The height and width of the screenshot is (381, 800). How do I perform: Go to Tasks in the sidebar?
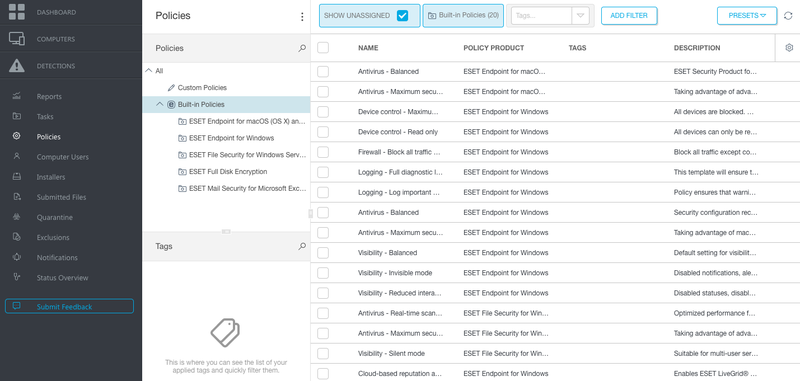[x=45, y=116]
